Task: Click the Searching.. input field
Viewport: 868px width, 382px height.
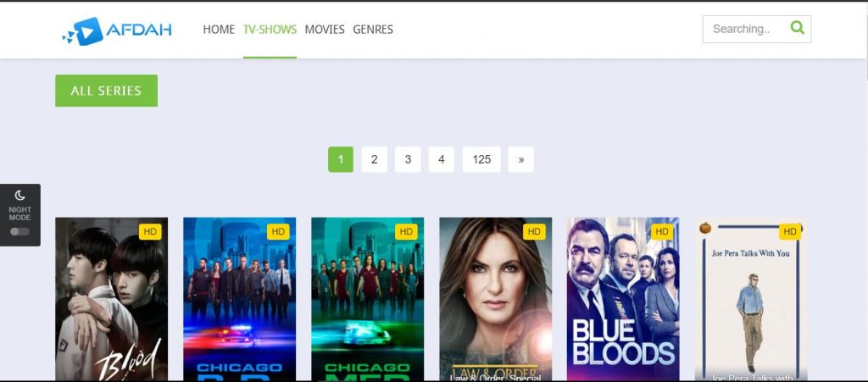Action: point(744,29)
